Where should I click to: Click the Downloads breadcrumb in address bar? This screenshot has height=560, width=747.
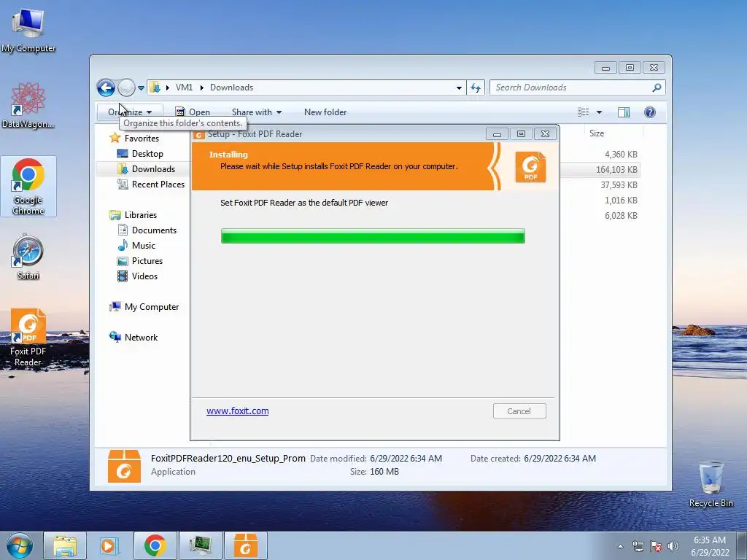point(231,87)
